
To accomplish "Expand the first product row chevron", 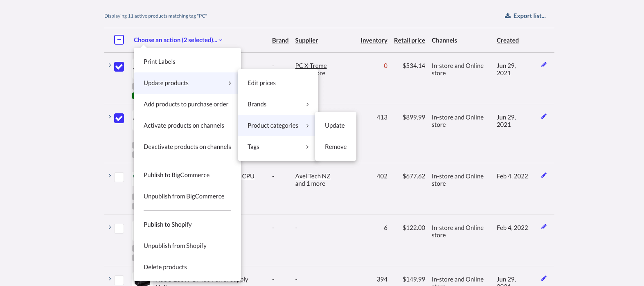I will click(110, 65).
